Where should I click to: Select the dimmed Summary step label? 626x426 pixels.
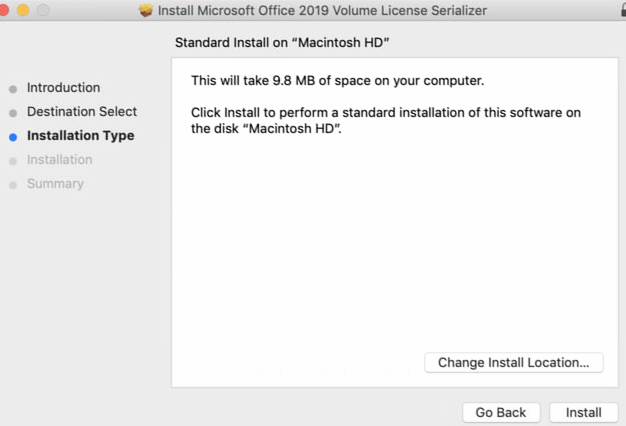[55, 184]
